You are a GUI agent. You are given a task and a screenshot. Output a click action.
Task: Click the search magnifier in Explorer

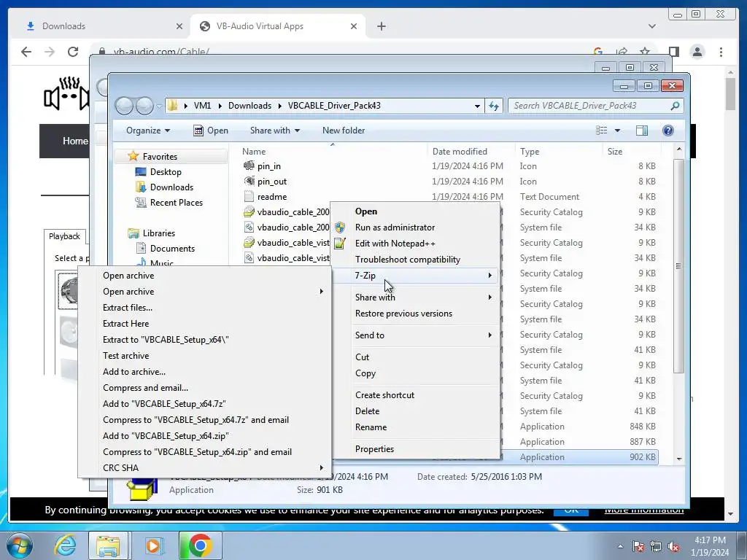[675, 106]
